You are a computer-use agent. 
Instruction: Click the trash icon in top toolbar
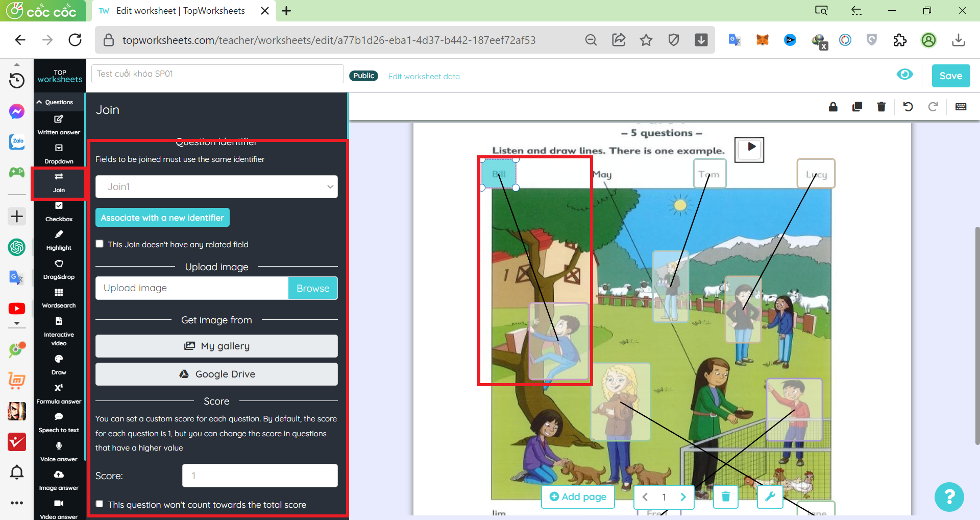click(881, 107)
